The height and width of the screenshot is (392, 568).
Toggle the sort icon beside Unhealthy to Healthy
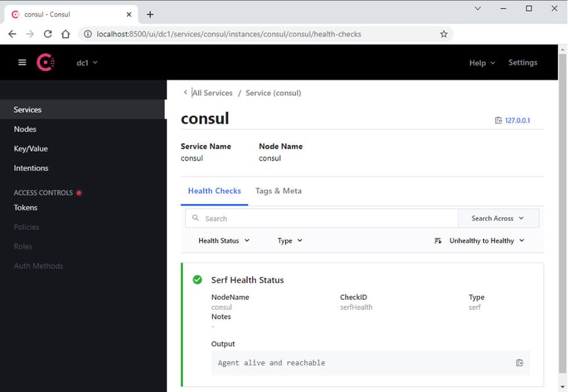click(x=438, y=241)
